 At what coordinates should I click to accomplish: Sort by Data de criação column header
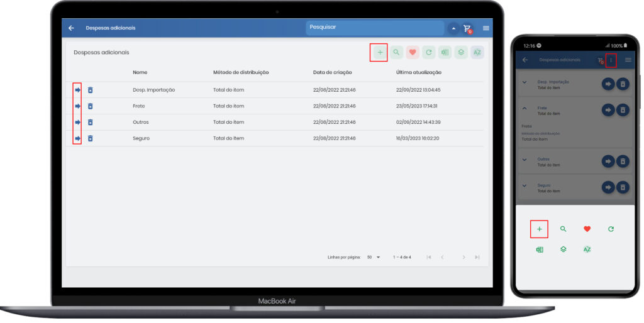(x=332, y=72)
